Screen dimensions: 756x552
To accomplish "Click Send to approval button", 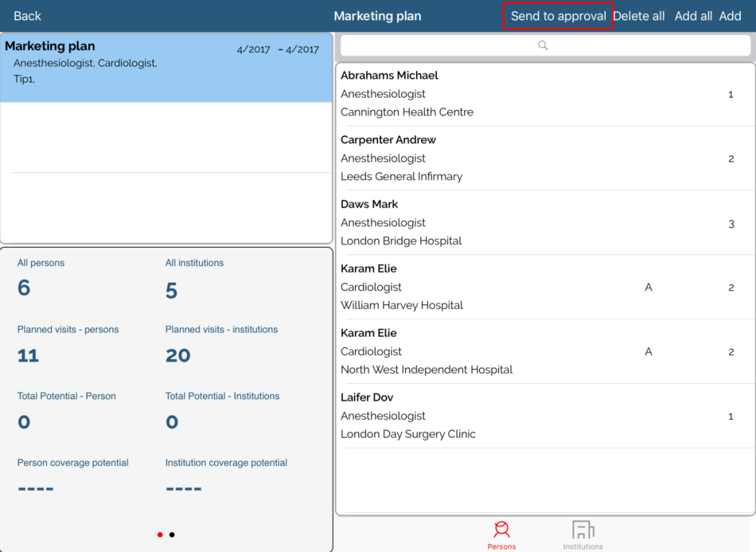I will [x=558, y=16].
